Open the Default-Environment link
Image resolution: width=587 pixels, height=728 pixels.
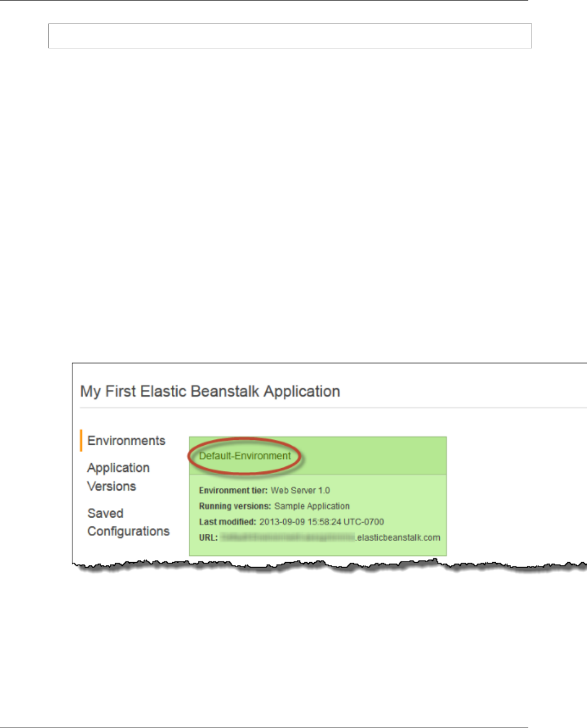click(x=245, y=456)
